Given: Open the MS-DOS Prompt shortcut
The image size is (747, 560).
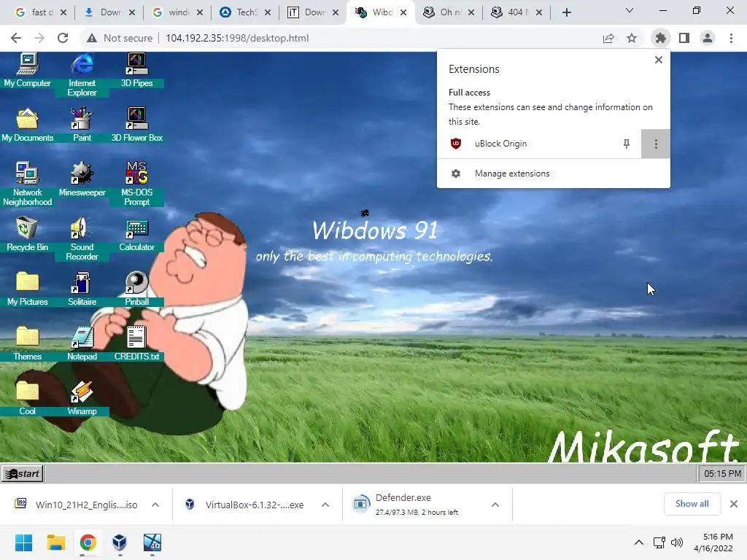Looking at the screenshot, I should (136, 184).
